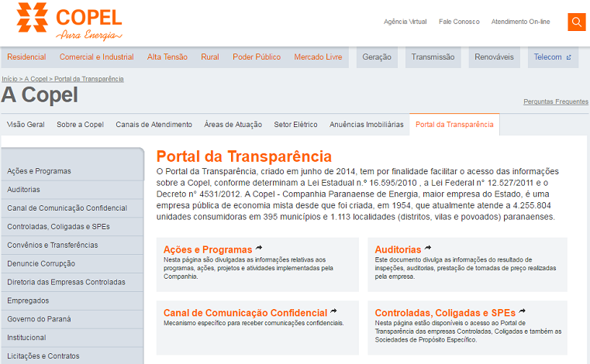590x364 pixels.
Task: Open Controladas, Coligadas e SPEs card heading
Action: (x=445, y=313)
